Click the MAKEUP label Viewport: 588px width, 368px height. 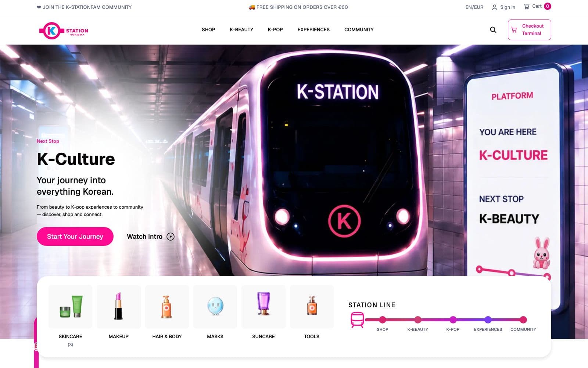coord(118,336)
